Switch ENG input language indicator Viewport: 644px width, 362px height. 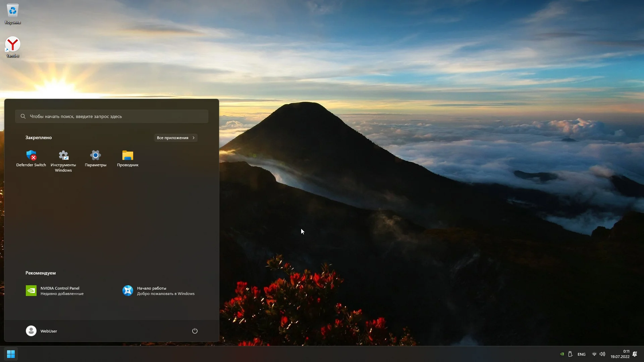coord(582,354)
